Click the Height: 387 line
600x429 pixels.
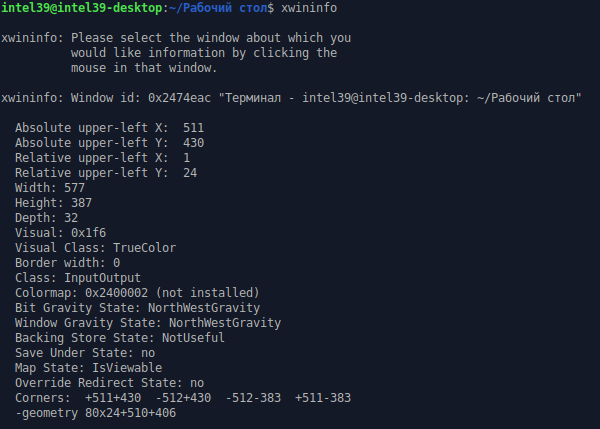(x=53, y=203)
